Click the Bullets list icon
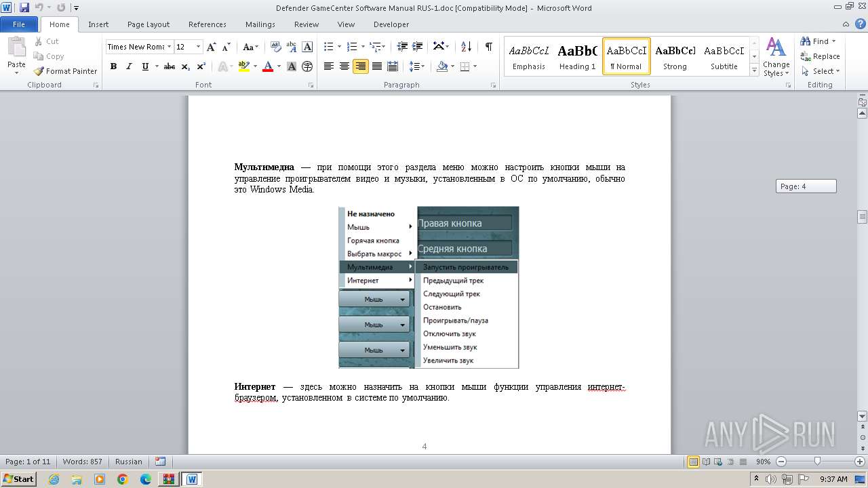 [329, 47]
